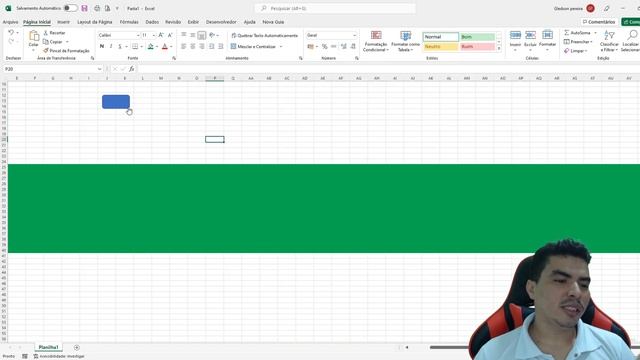Click the AutoSoma button
The height and width of the screenshot is (360, 640).
pyautogui.click(x=578, y=33)
